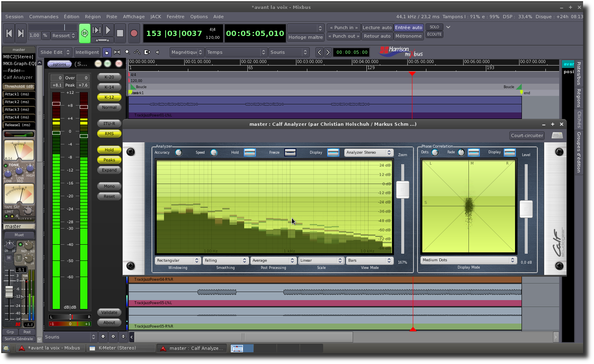This screenshot has width=594, height=364.
Task: Select the zoom magnifier tool
Action: (127, 52)
